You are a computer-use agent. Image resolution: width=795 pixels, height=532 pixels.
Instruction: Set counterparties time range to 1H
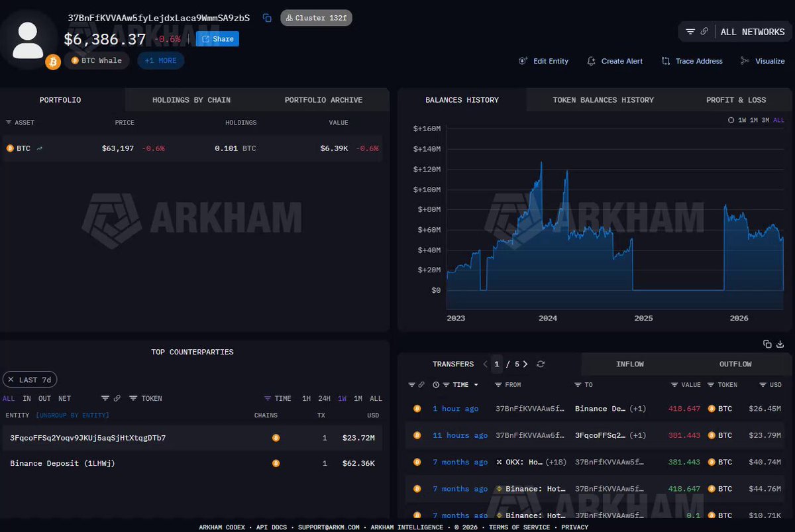[306, 398]
